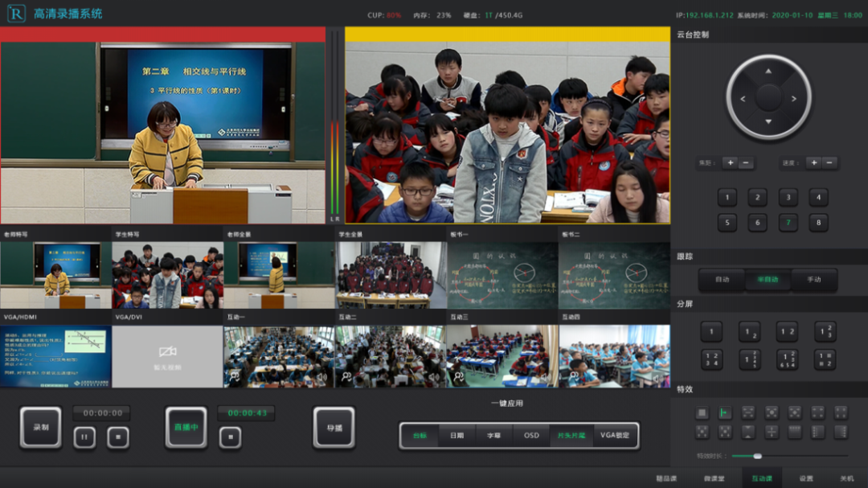Increase 焦距 with its plus button
The image size is (868, 488).
click(x=730, y=162)
